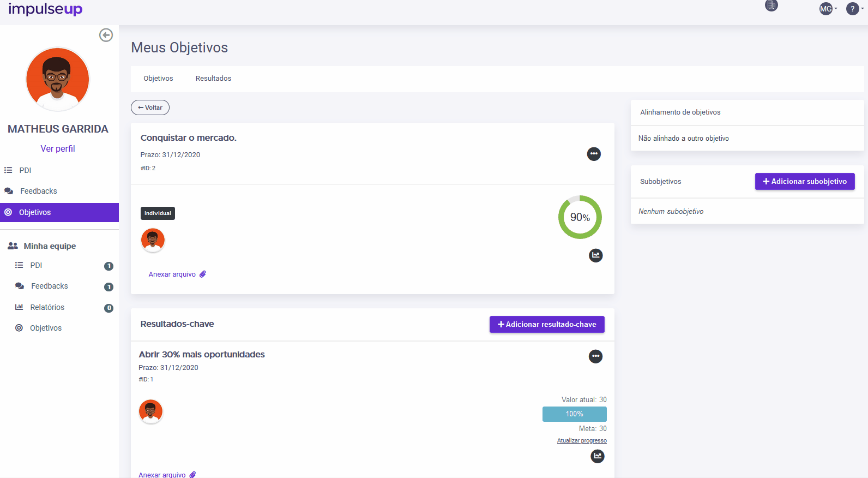Click the objective Prazo 31/12/2020 text
The height and width of the screenshot is (478, 868).
click(x=170, y=155)
